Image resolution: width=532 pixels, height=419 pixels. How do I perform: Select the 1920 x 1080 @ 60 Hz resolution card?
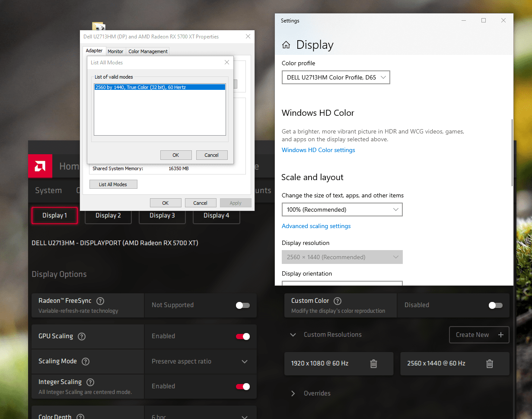click(339, 364)
